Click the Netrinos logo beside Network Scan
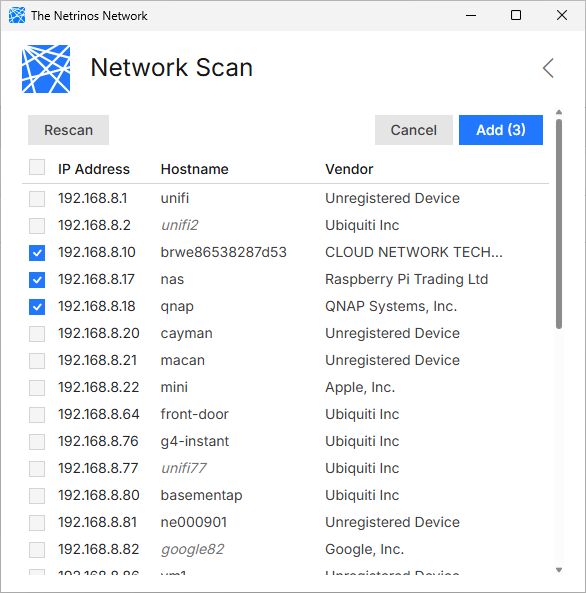The width and height of the screenshot is (586, 593). coord(46,69)
